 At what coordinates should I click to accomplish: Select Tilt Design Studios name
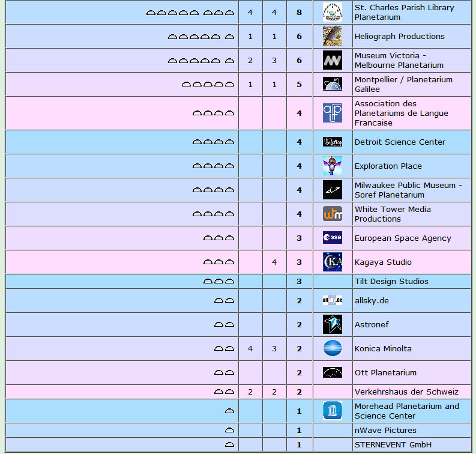[391, 281]
